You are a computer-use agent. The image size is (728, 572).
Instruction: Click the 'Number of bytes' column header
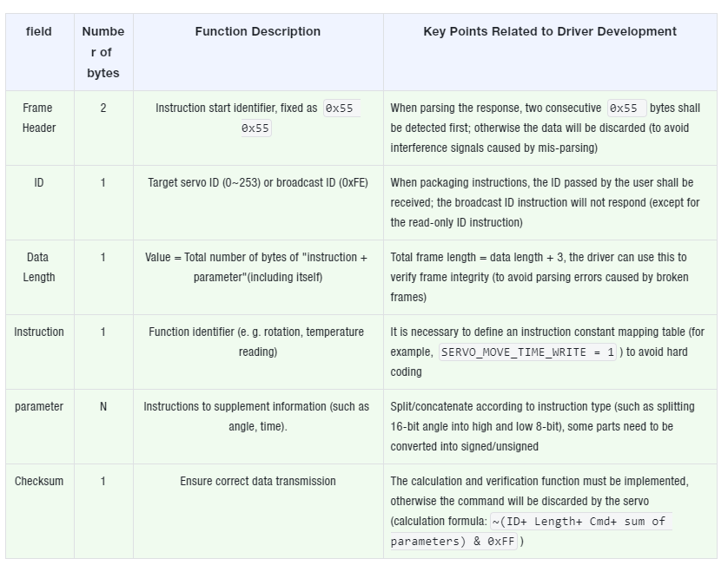pyautogui.click(x=103, y=52)
